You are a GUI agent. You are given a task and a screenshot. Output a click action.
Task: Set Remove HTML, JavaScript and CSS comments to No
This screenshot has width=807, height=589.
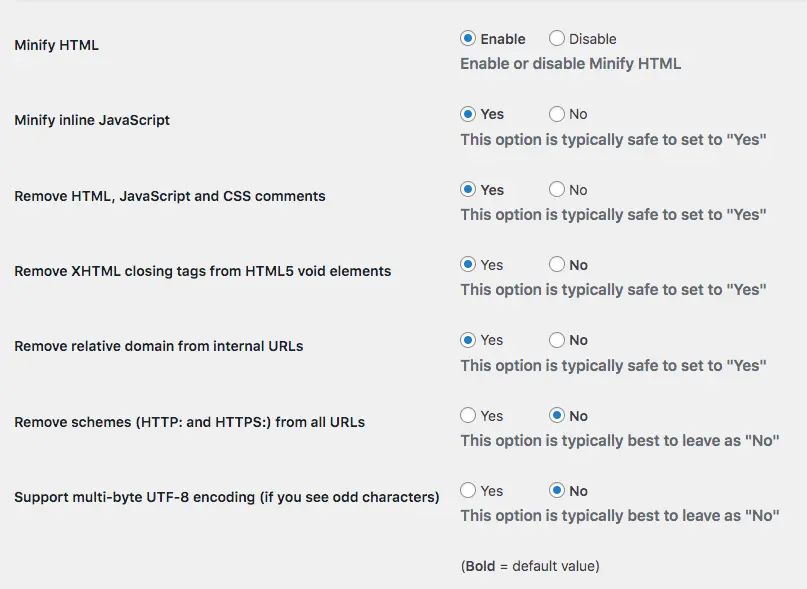[x=557, y=190]
